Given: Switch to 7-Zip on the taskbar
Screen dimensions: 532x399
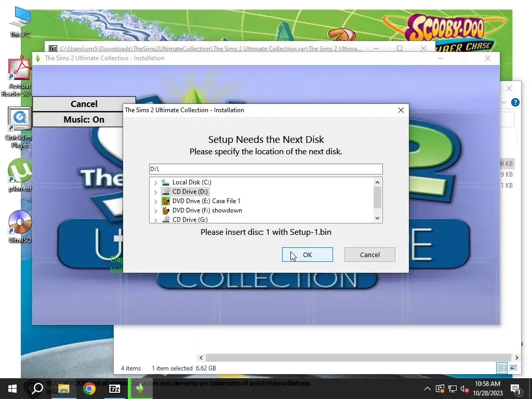Looking at the screenshot, I should click(115, 389).
